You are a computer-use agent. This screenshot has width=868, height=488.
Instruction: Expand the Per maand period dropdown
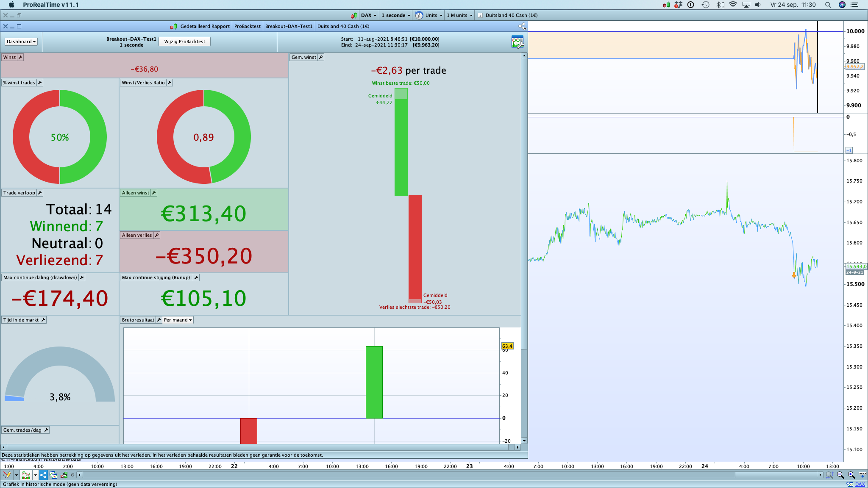pyautogui.click(x=178, y=320)
